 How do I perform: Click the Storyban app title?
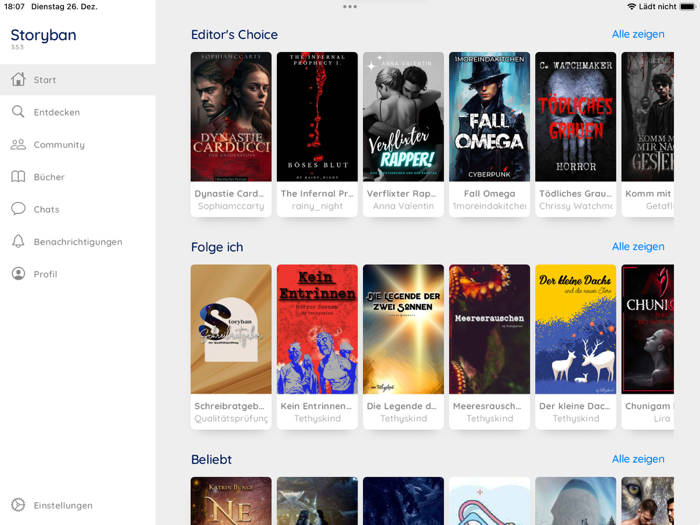[x=43, y=35]
